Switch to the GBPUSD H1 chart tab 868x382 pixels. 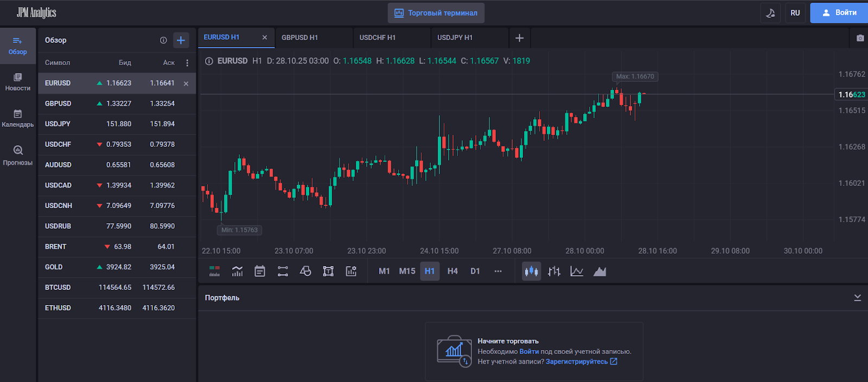[300, 37]
